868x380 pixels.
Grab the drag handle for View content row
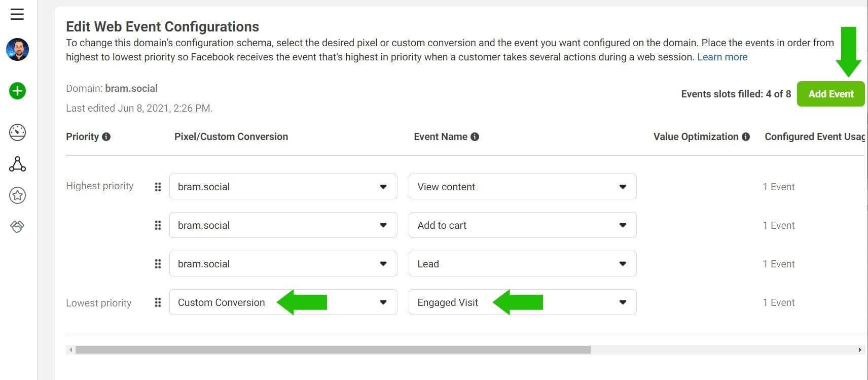tap(158, 187)
